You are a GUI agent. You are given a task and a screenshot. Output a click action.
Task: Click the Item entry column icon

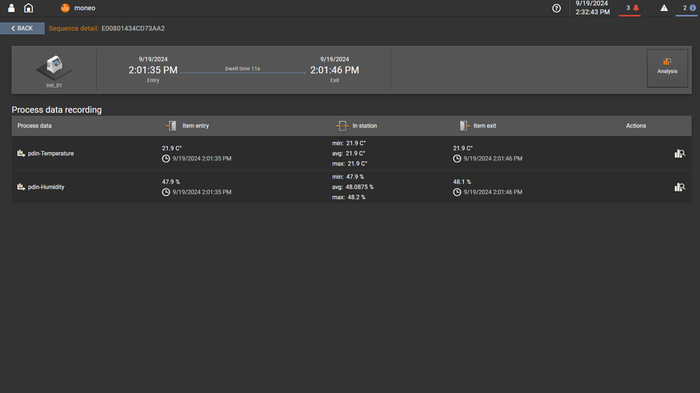171,126
